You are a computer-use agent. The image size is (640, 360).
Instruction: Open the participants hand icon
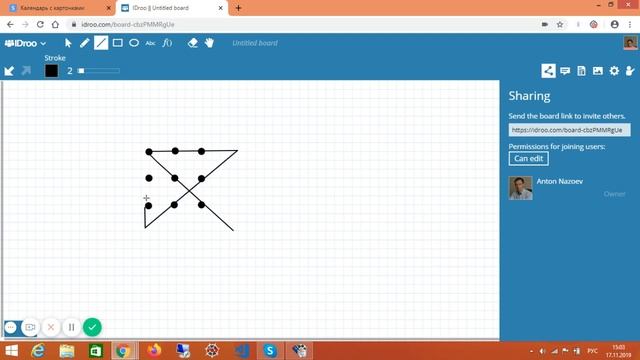[630, 71]
